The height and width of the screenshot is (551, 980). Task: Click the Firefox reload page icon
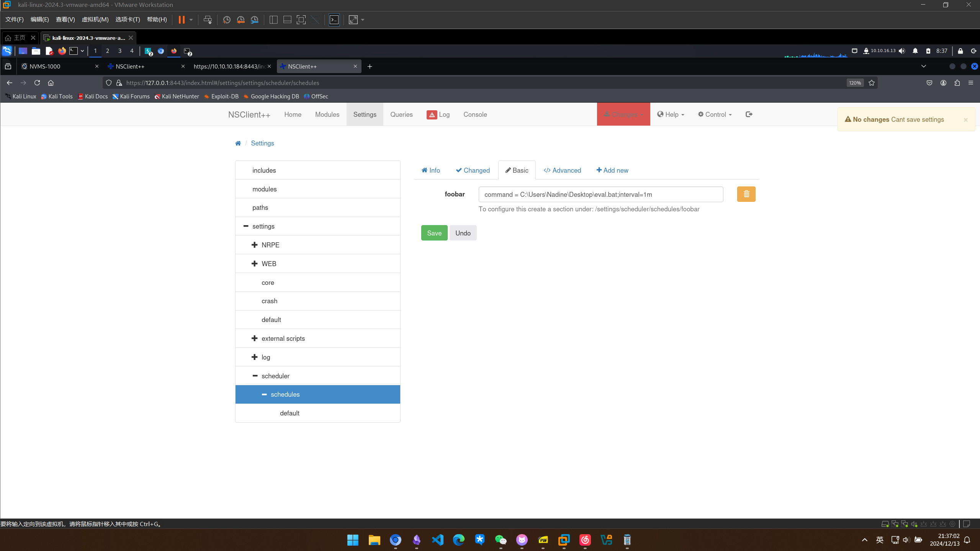pyautogui.click(x=37, y=83)
